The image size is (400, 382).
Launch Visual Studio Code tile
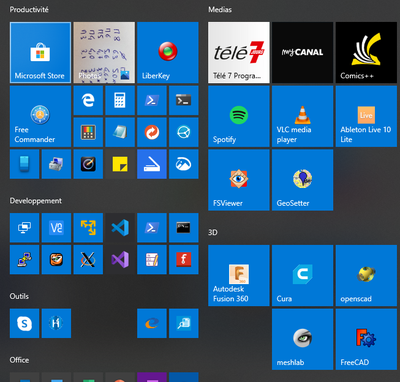120,228
